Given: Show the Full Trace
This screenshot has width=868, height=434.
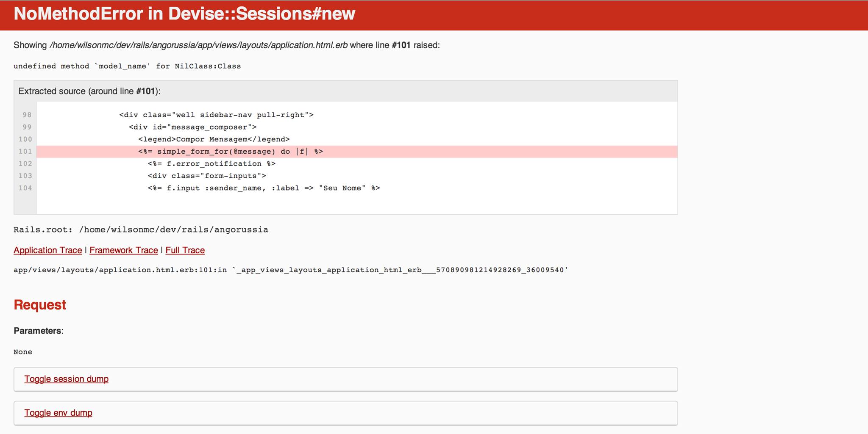Looking at the screenshot, I should (185, 250).
